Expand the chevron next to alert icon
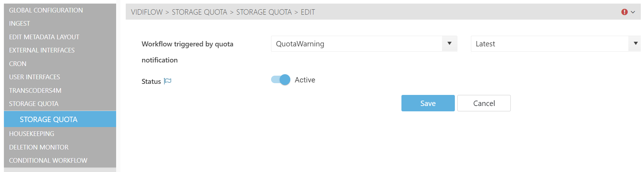The image size is (644, 172). coord(633,12)
